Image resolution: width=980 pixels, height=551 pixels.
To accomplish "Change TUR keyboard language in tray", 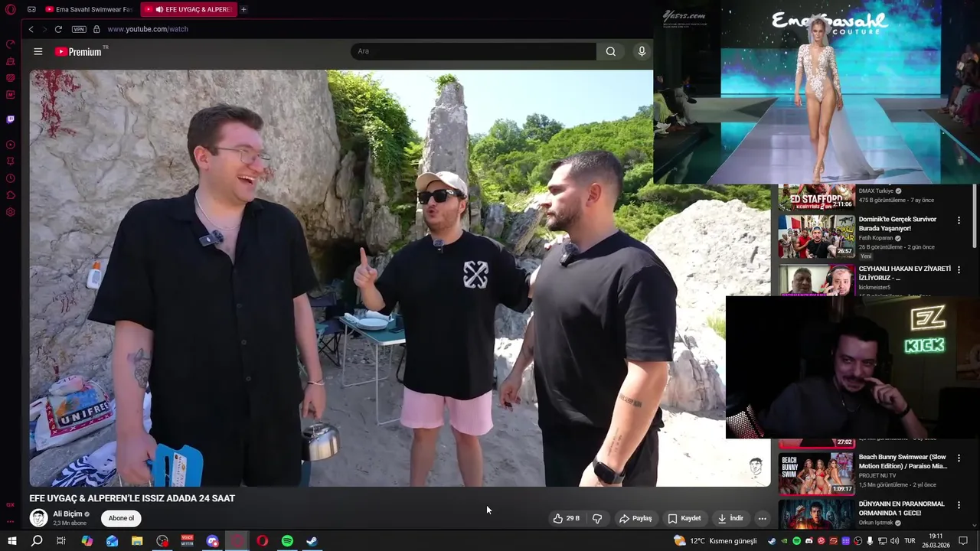I will click(x=910, y=541).
